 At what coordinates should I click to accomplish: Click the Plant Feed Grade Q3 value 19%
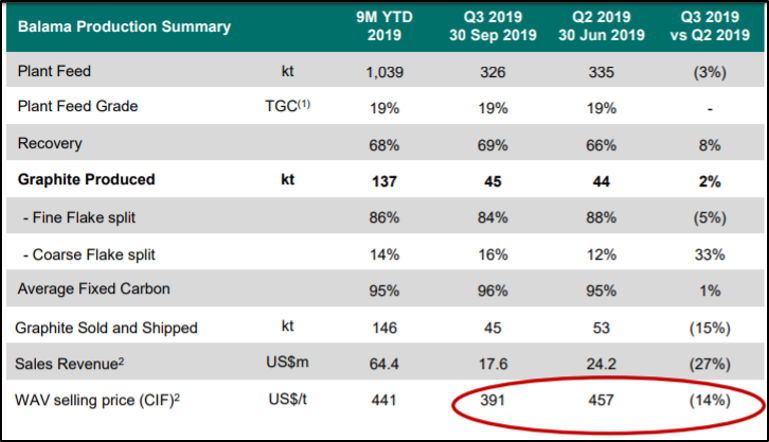(x=493, y=108)
